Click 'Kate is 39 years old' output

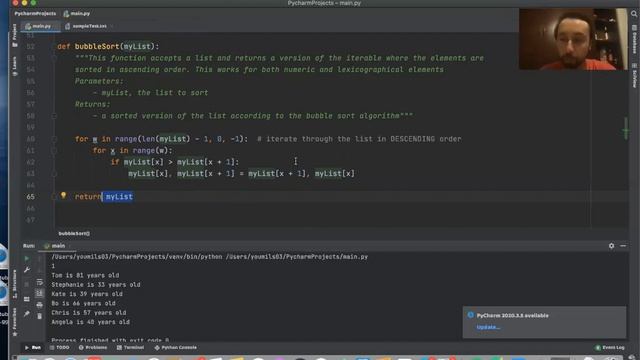pos(87,294)
